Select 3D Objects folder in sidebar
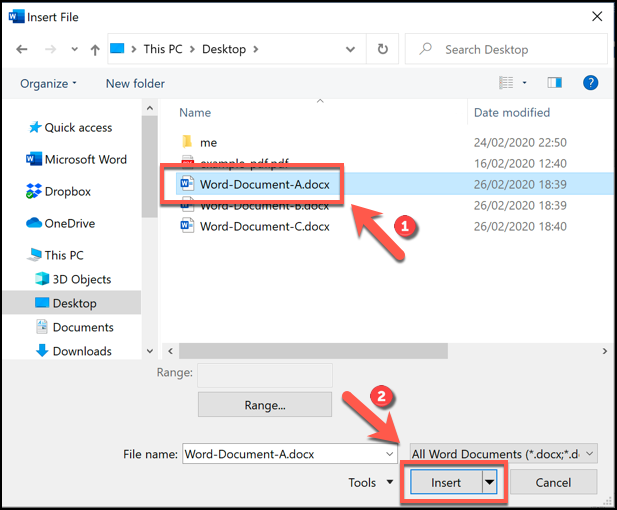 pos(81,279)
